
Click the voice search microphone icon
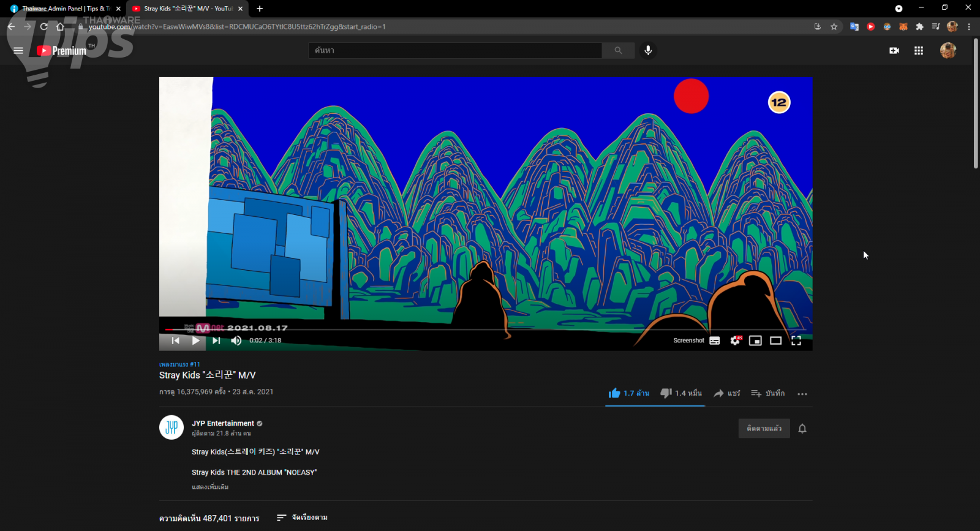648,50
